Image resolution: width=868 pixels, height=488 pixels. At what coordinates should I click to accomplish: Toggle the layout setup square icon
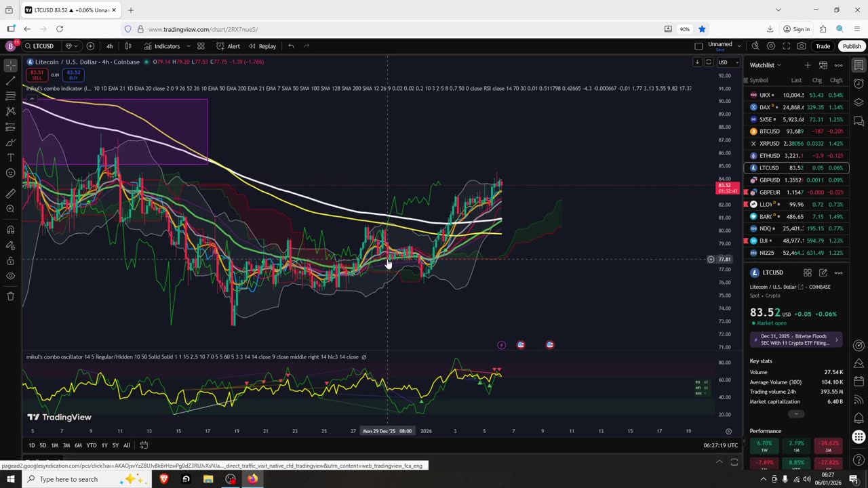click(698, 46)
